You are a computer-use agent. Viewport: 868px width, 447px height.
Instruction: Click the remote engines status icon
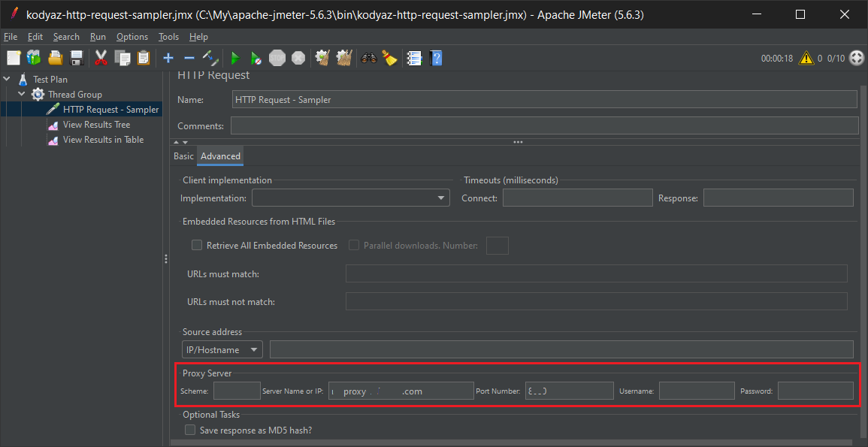coord(857,58)
